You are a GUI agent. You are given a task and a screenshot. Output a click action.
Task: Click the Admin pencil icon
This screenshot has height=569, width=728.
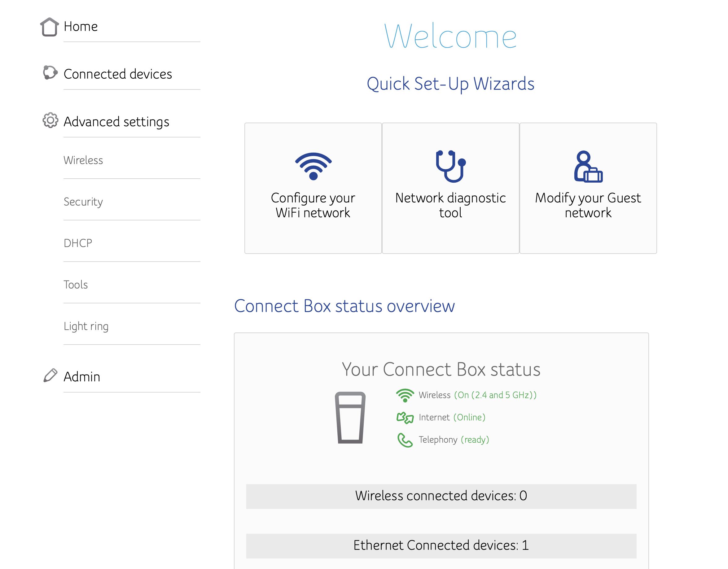click(50, 376)
